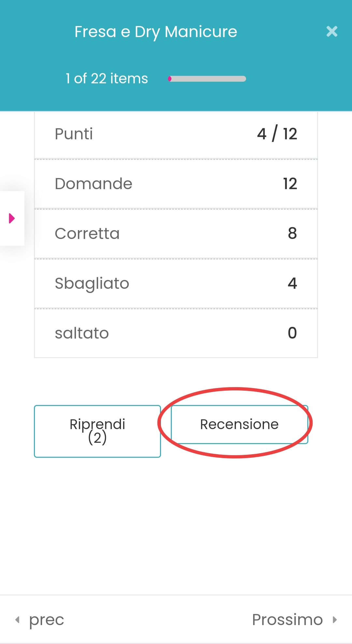Viewport: 352px width, 644px height.
Task: Click the grey course progress bar
Action: click(207, 79)
